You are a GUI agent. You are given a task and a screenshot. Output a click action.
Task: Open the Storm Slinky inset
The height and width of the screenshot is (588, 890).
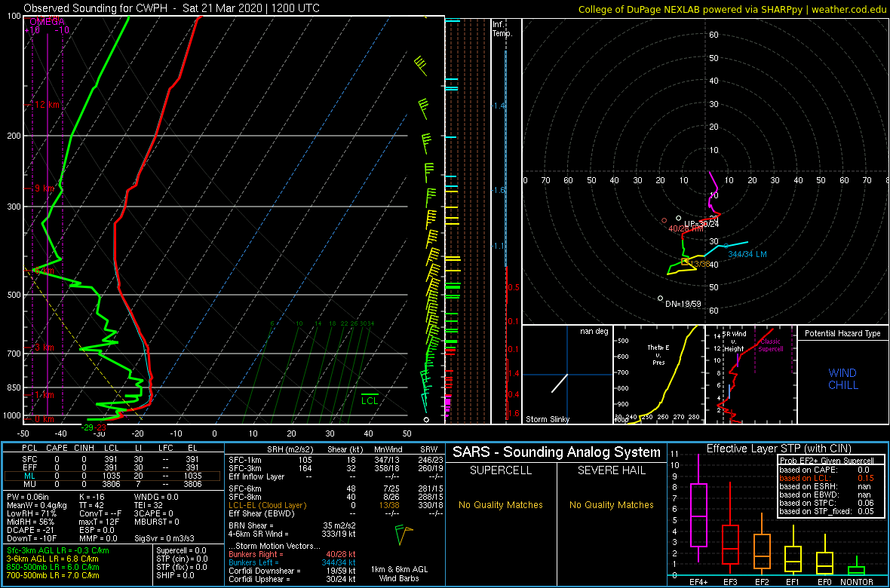[x=566, y=374]
